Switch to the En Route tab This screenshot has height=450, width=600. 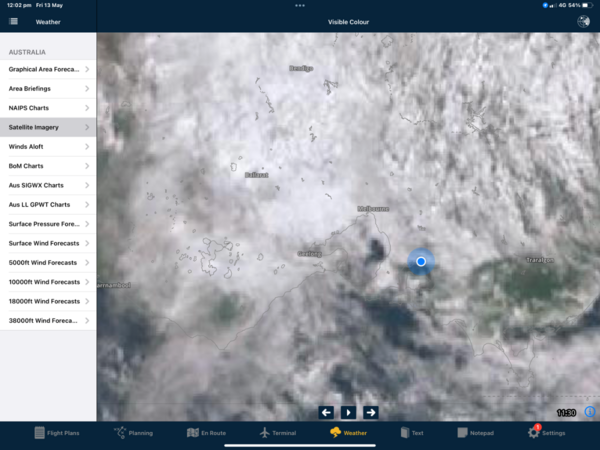point(207,433)
